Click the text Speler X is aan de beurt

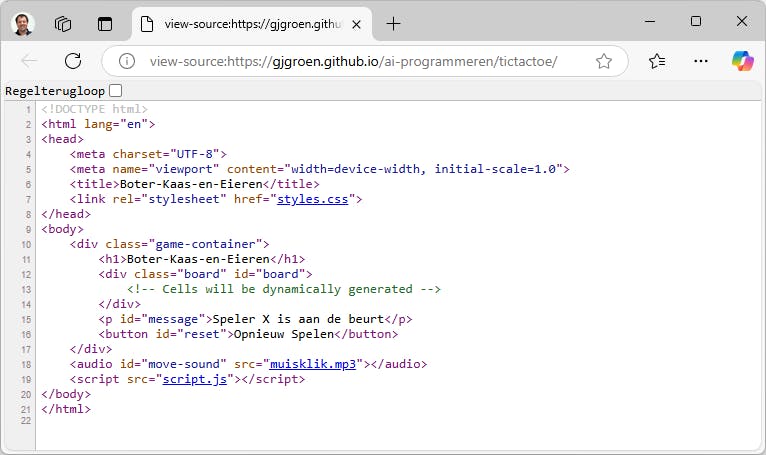tap(298, 319)
